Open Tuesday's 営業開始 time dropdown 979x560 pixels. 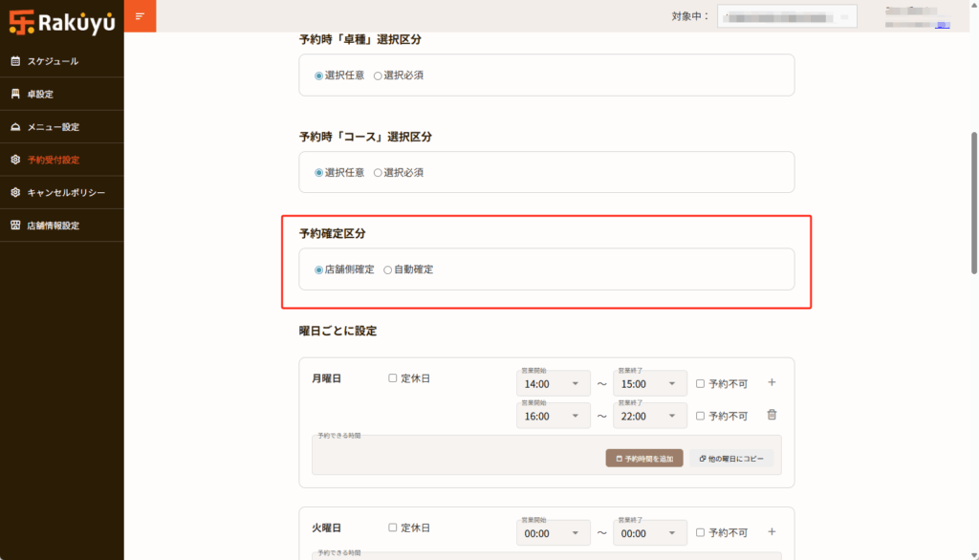coord(553,533)
